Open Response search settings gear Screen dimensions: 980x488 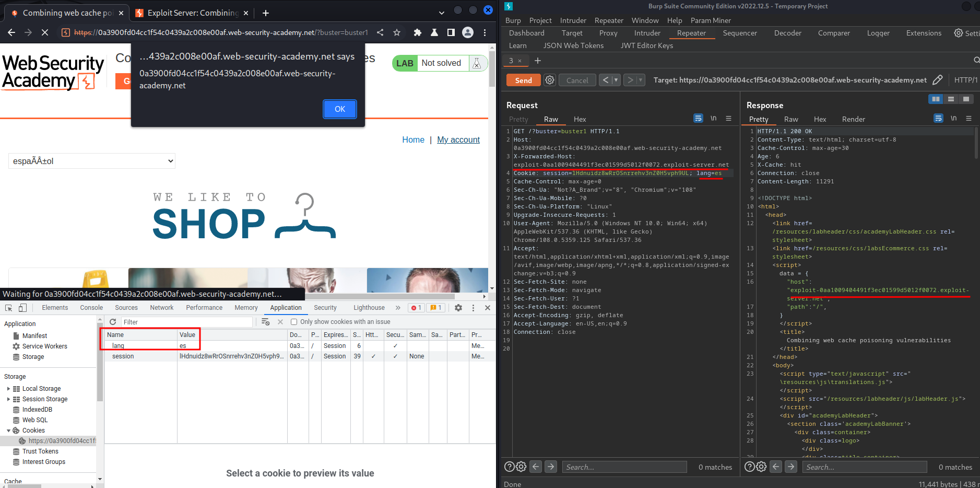pos(761,467)
